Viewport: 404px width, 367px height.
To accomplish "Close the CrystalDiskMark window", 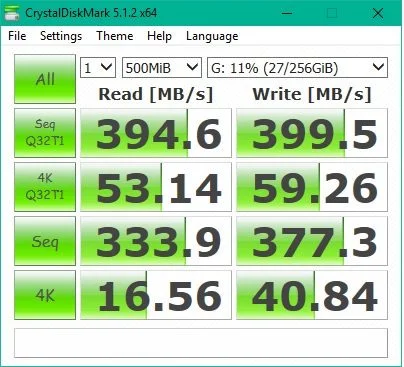I will point(378,13).
